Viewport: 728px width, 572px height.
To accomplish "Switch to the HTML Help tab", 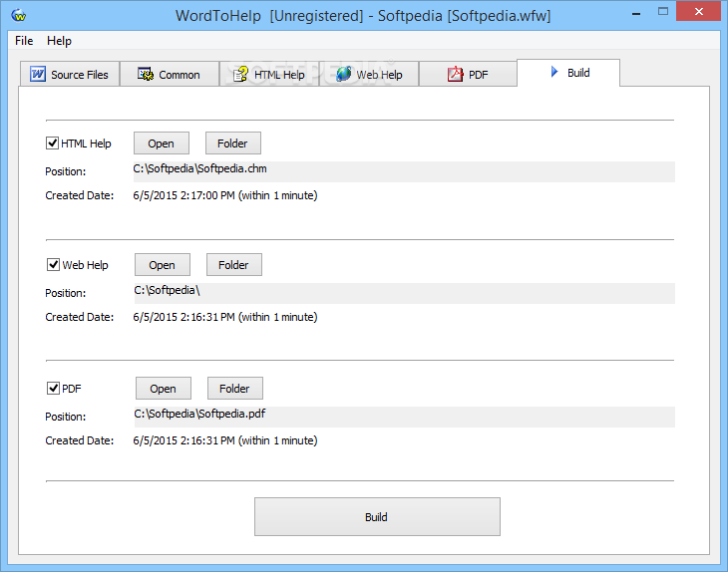I will (269, 74).
